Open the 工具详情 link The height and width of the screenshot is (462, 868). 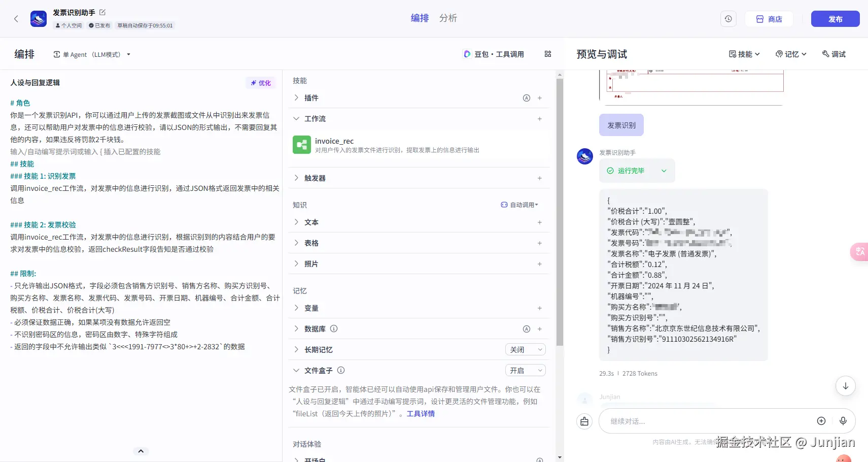click(x=421, y=414)
